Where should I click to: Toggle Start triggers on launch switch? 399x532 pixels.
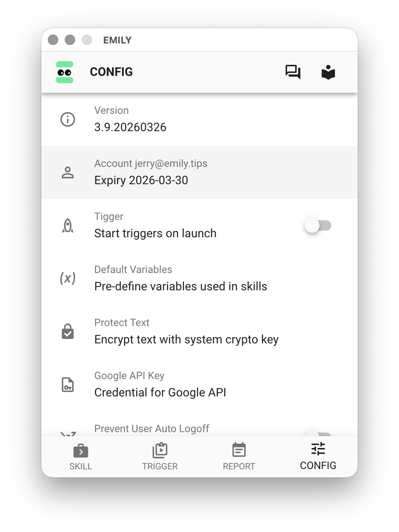click(318, 225)
